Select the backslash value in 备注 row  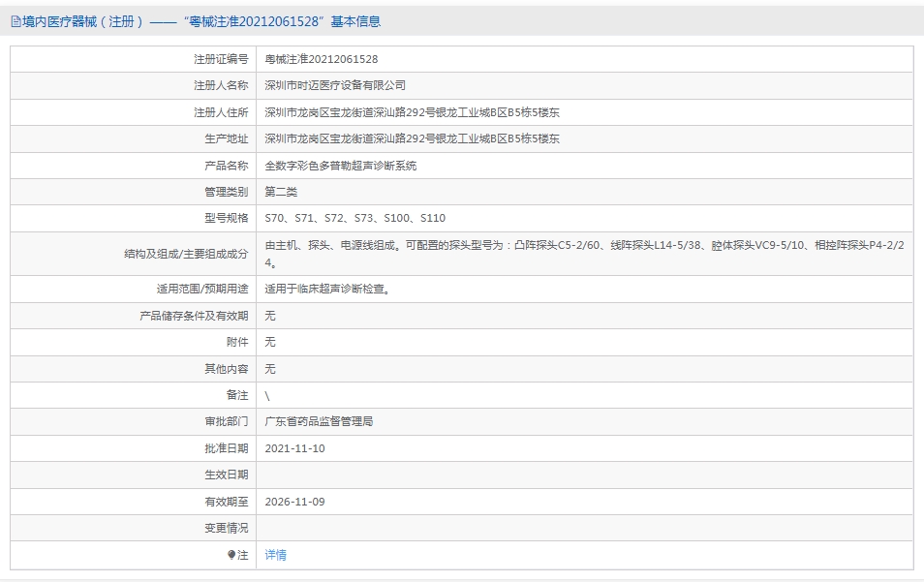(267, 396)
